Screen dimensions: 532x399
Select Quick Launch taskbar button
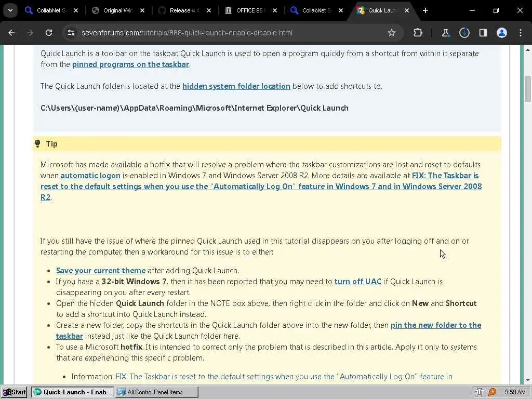(73, 392)
